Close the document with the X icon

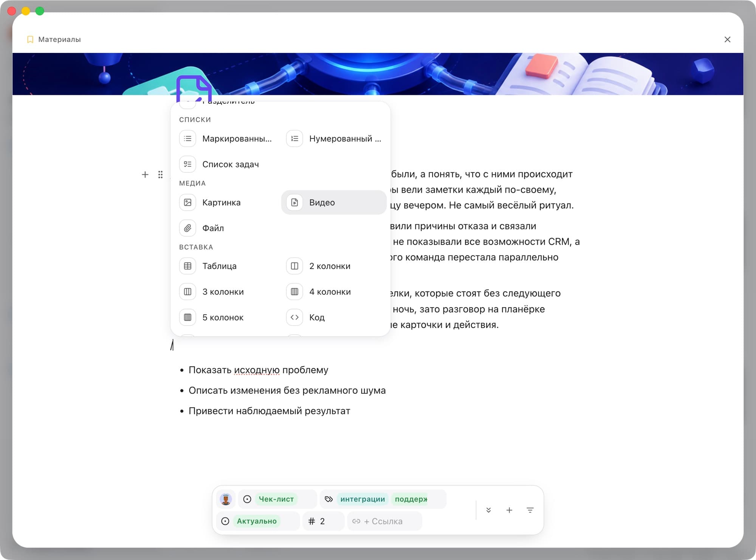[727, 39]
